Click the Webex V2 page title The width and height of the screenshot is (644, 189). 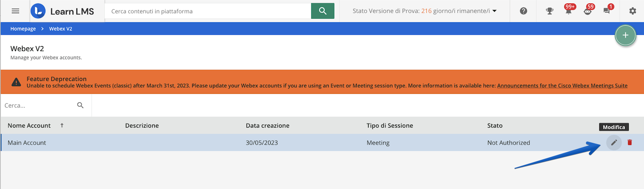click(27, 49)
